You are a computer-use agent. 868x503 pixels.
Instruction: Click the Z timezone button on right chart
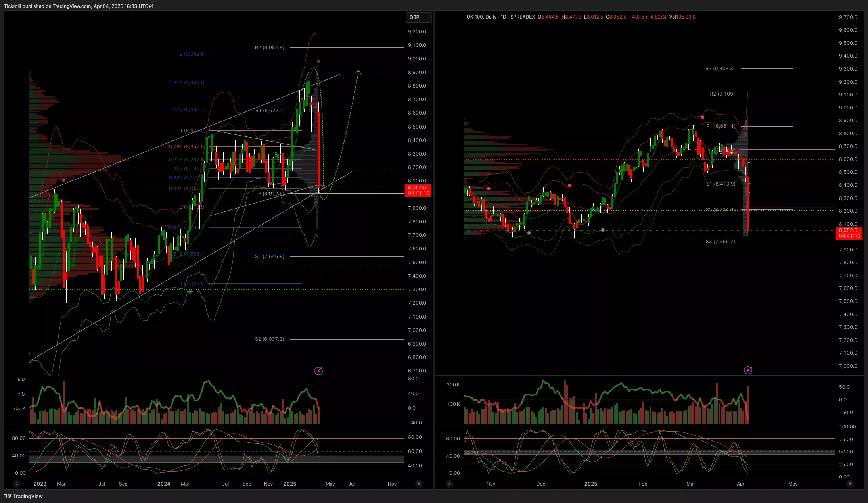click(449, 484)
